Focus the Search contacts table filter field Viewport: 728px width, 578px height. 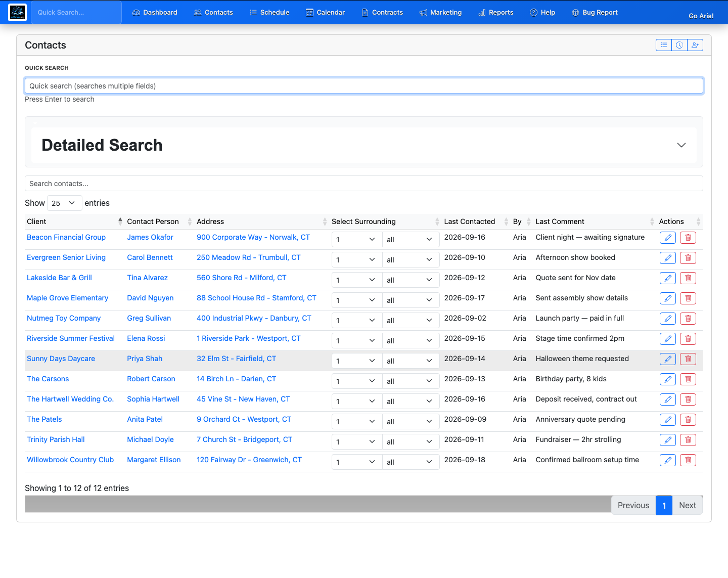364,184
